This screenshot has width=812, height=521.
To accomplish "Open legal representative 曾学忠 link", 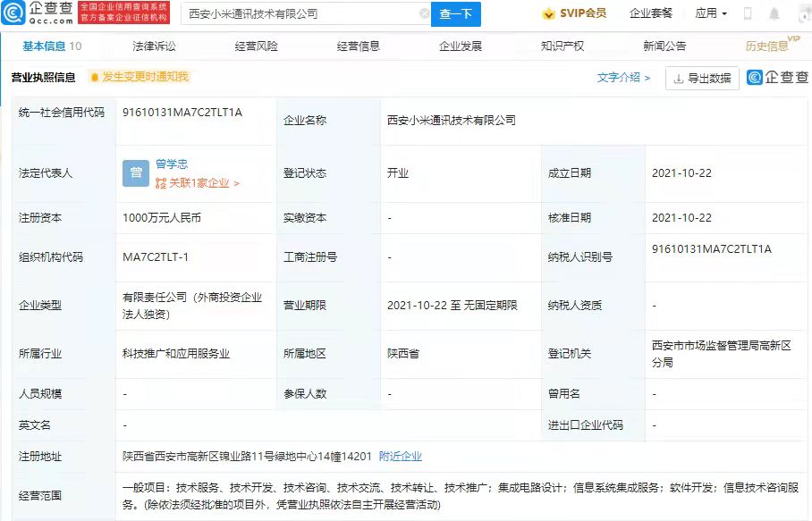I will click(x=172, y=164).
